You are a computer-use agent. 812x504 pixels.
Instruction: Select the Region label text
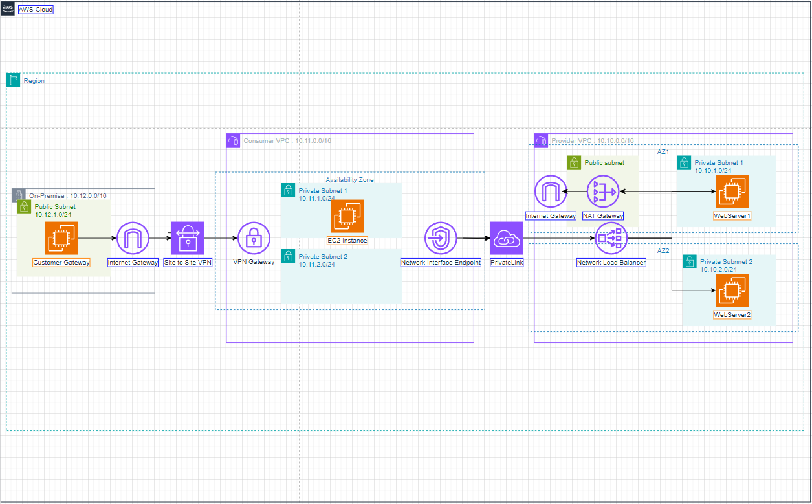click(x=34, y=81)
